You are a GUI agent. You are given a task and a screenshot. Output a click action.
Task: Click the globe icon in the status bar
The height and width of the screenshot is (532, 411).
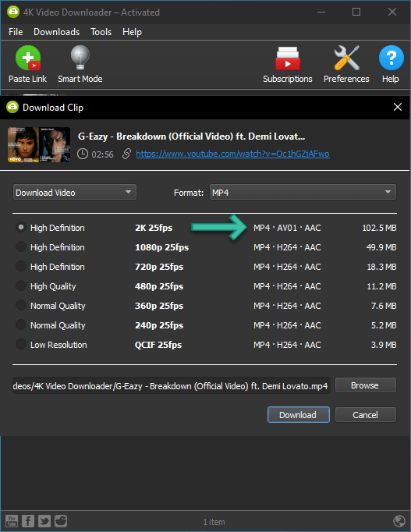coord(399,521)
